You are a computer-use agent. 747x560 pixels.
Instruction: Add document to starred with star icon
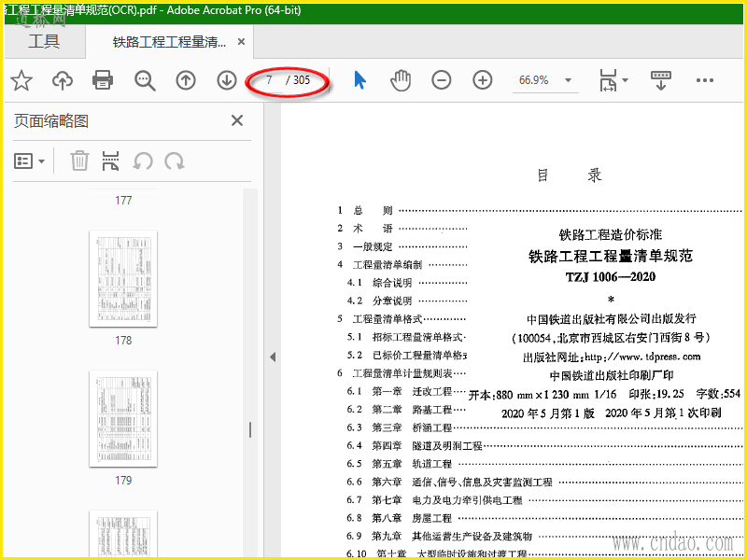pos(21,80)
